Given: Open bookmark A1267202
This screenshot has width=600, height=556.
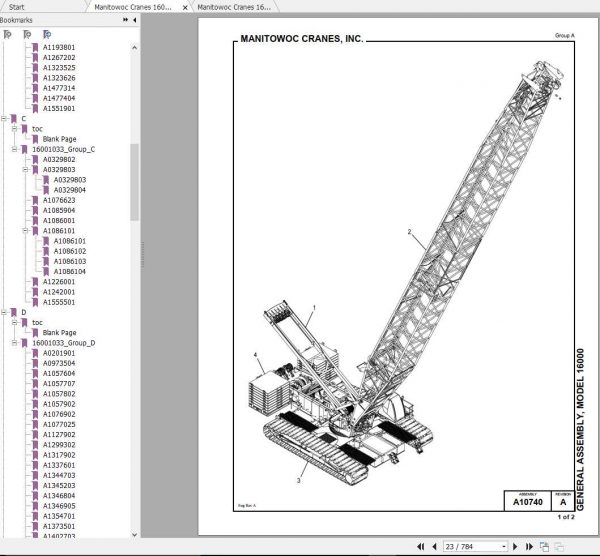Looking at the screenshot, I should [x=59, y=57].
